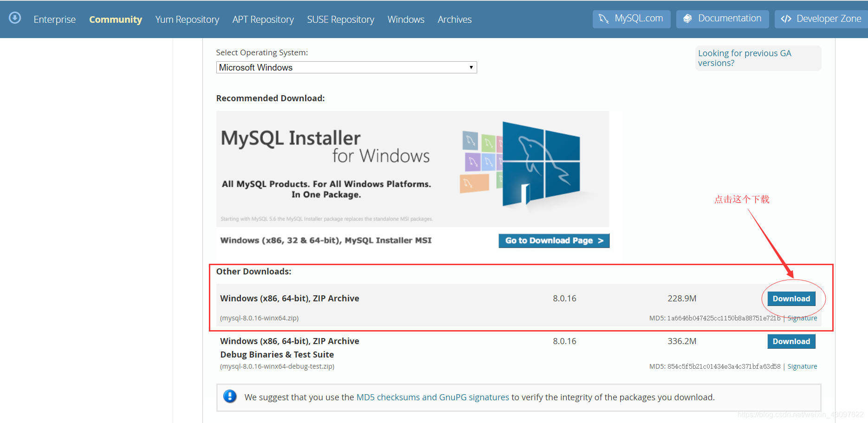Open the Archives tab

tap(454, 20)
